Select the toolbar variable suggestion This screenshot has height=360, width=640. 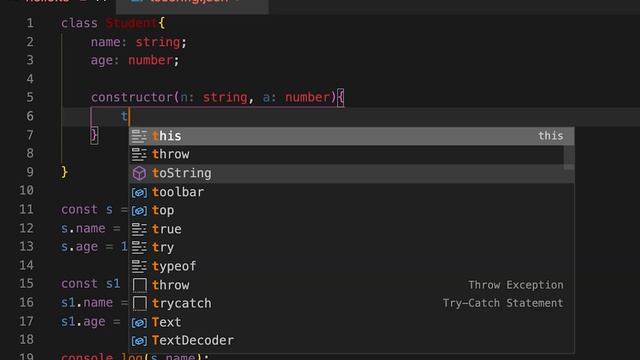tap(351, 192)
